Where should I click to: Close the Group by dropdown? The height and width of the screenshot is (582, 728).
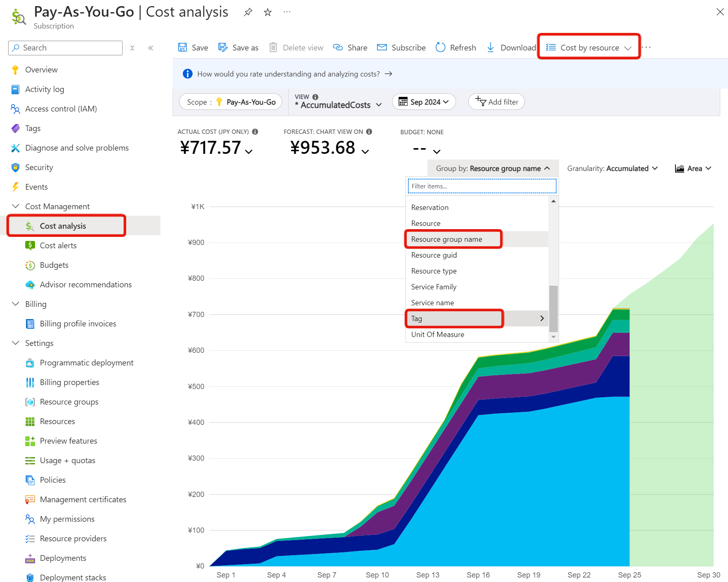[493, 168]
